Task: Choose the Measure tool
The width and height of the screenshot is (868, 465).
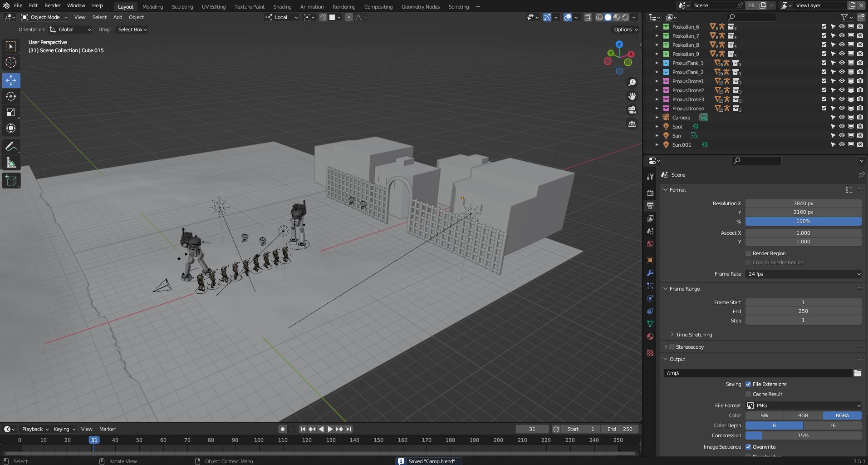Action: coord(11,163)
